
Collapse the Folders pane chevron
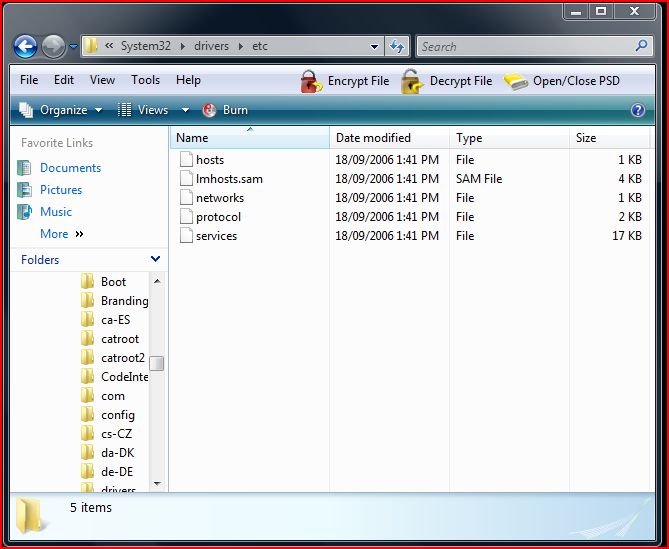click(x=155, y=259)
